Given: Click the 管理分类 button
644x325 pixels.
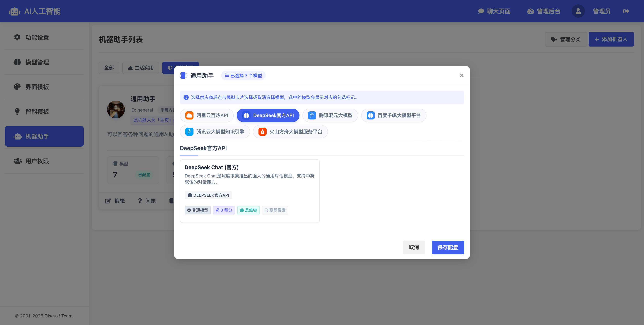Looking at the screenshot, I should 566,39.
